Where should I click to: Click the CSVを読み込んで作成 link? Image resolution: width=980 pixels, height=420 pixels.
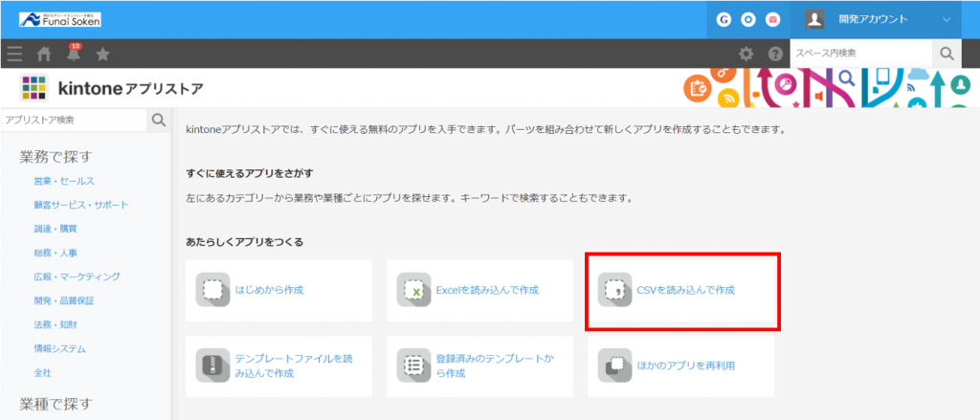coord(685,290)
